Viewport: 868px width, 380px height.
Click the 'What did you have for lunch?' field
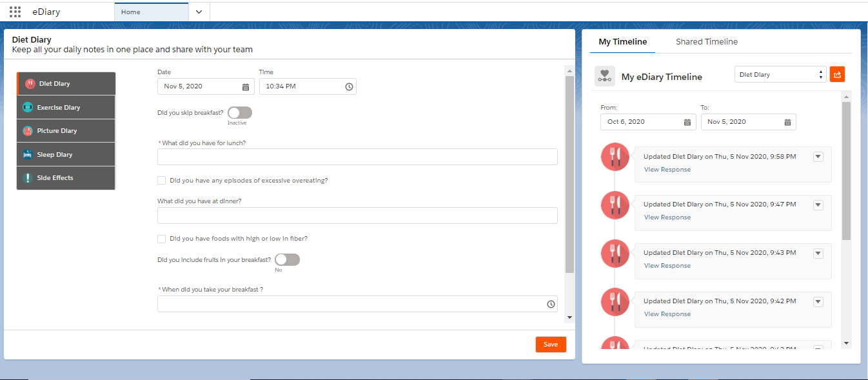(357, 157)
